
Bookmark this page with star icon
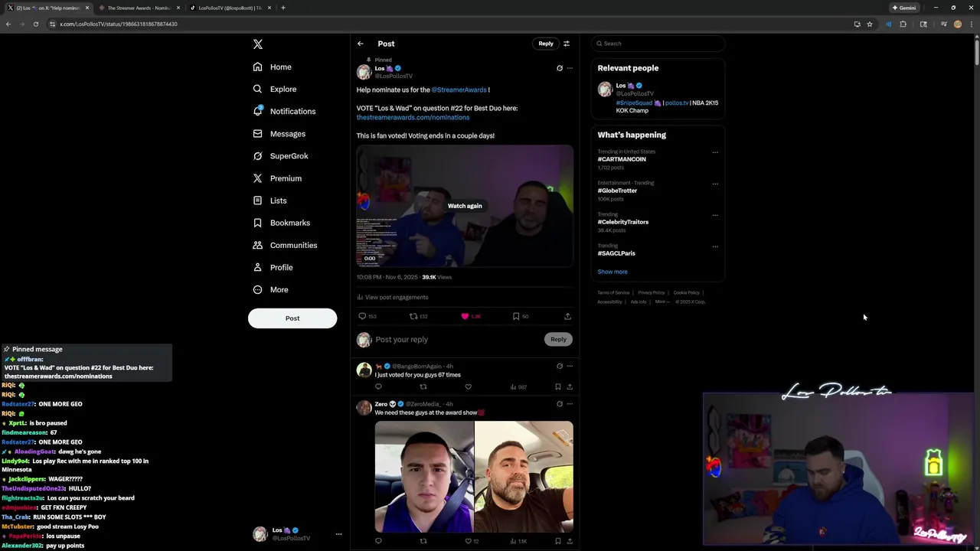870,24
